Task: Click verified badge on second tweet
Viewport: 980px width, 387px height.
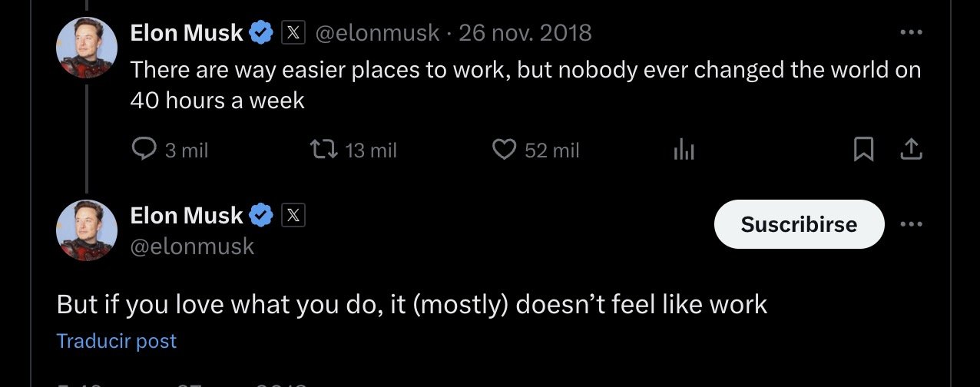Action: click(262, 217)
